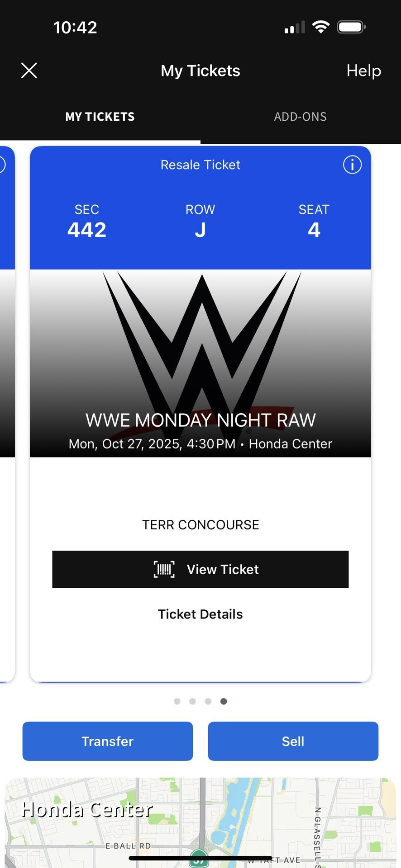Image resolution: width=401 pixels, height=868 pixels.
Task: Switch to the ADD-ONS tab
Action: [300, 117]
